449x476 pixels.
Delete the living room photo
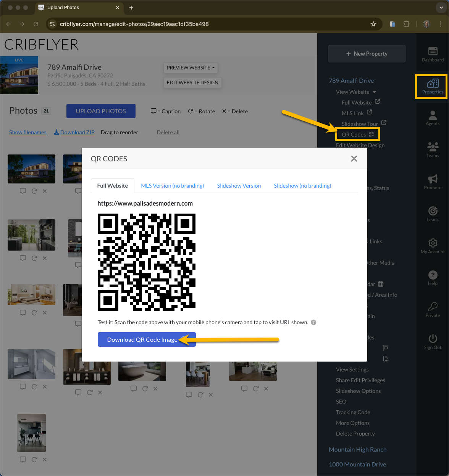(x=266, y=389)
